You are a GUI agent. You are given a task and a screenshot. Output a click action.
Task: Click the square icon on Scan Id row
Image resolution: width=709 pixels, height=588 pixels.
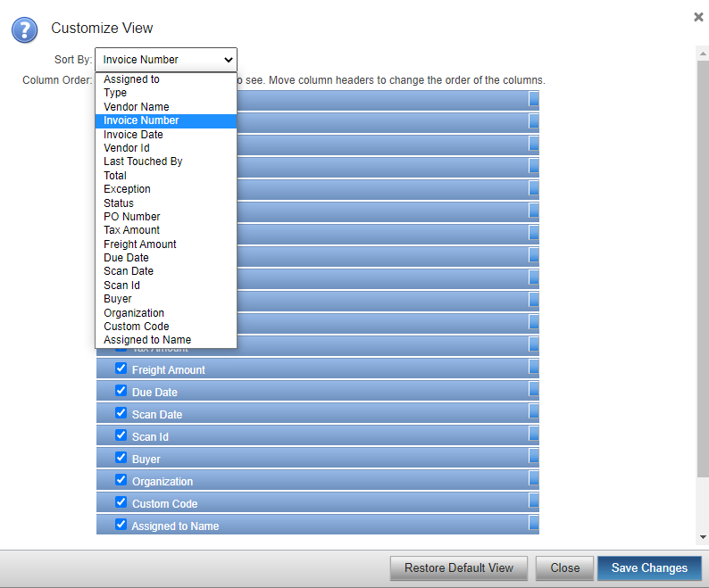534,434
